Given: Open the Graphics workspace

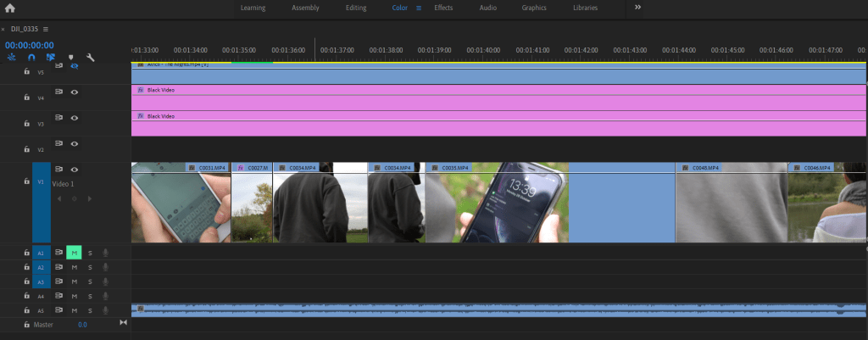Looking at the screenshot, I should click(x=534, y=8).
